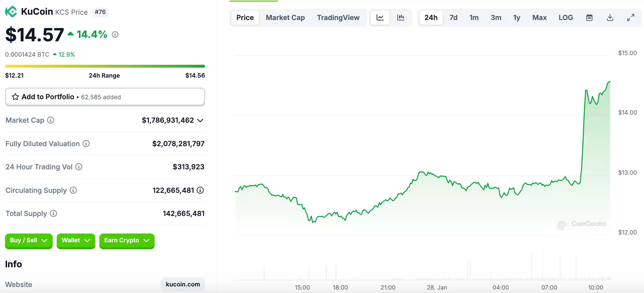Switch to TradingView tab
Viewport: 644px width, 293px height.
pos(338,18)
